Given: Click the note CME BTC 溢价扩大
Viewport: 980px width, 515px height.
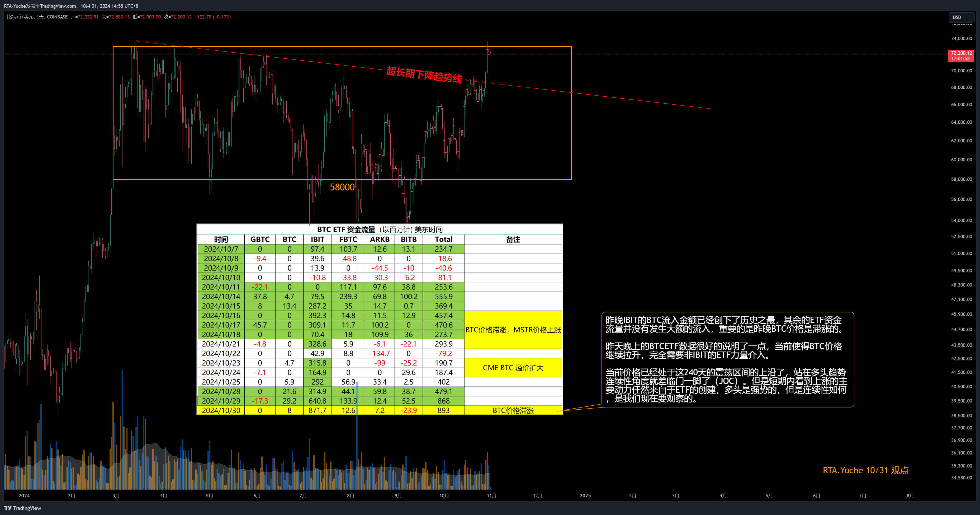Looking at the screenshot, I should [x=513, y=368].
